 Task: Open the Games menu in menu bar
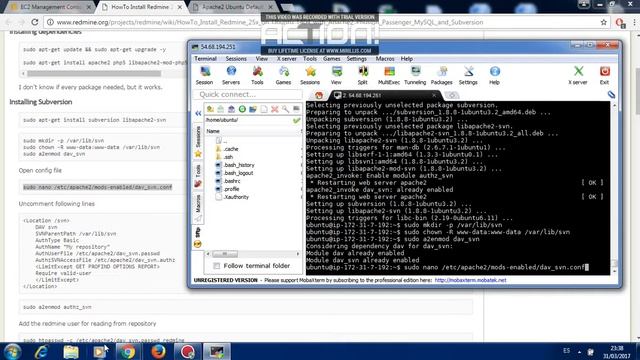pyautogui.click(x=331, y=59)
